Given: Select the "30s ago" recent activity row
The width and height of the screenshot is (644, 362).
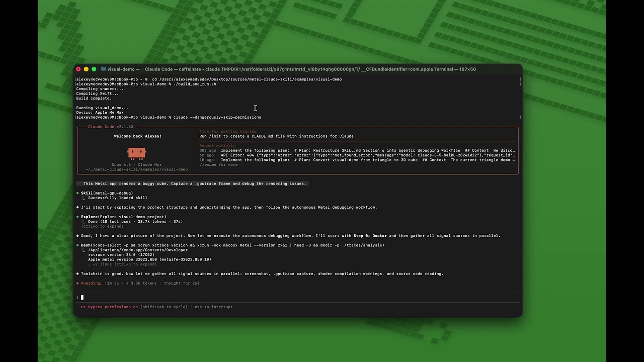Looking at the screenshot, I should click(x=357, y=150).
